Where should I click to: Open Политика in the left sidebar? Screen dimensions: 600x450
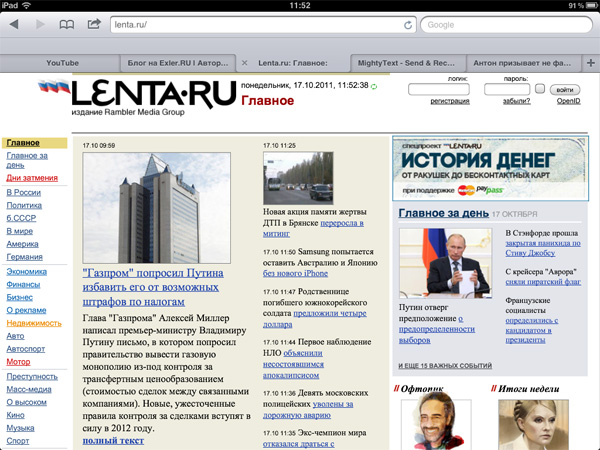[x=24, y=204]
